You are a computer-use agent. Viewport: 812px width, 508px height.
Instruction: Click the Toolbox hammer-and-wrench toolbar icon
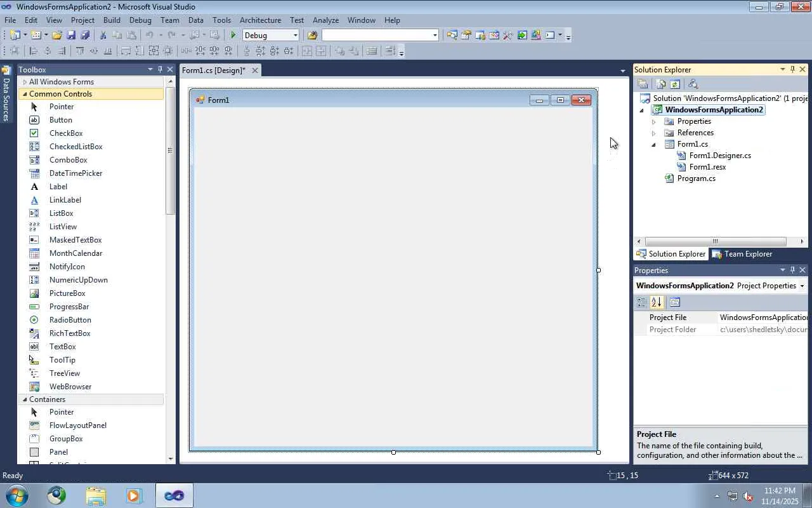[507, 36]
